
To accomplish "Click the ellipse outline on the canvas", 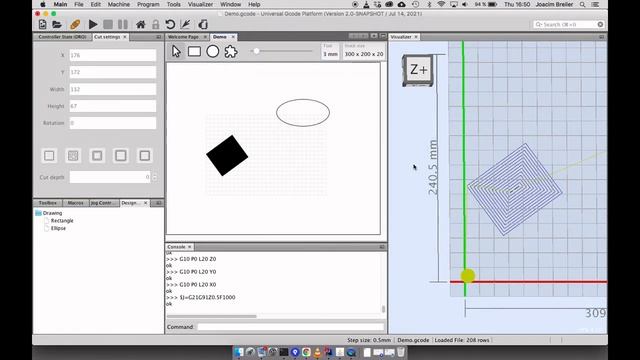I will pos(303,113).
